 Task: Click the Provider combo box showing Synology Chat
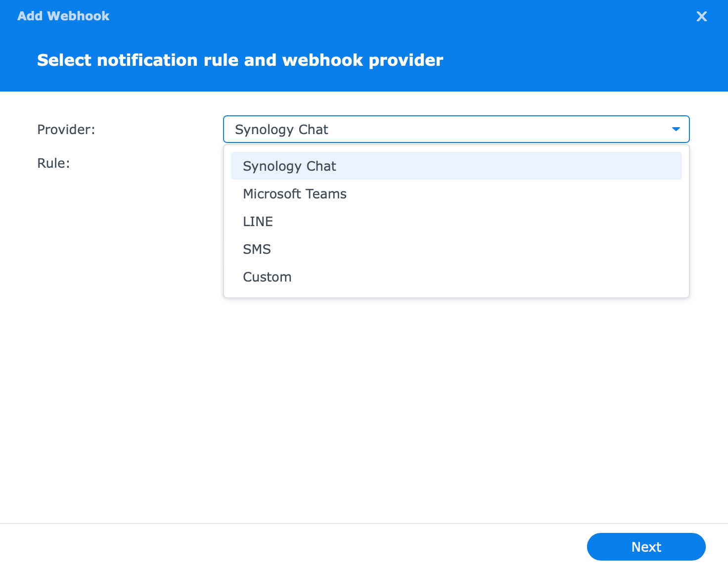point(456,129)
